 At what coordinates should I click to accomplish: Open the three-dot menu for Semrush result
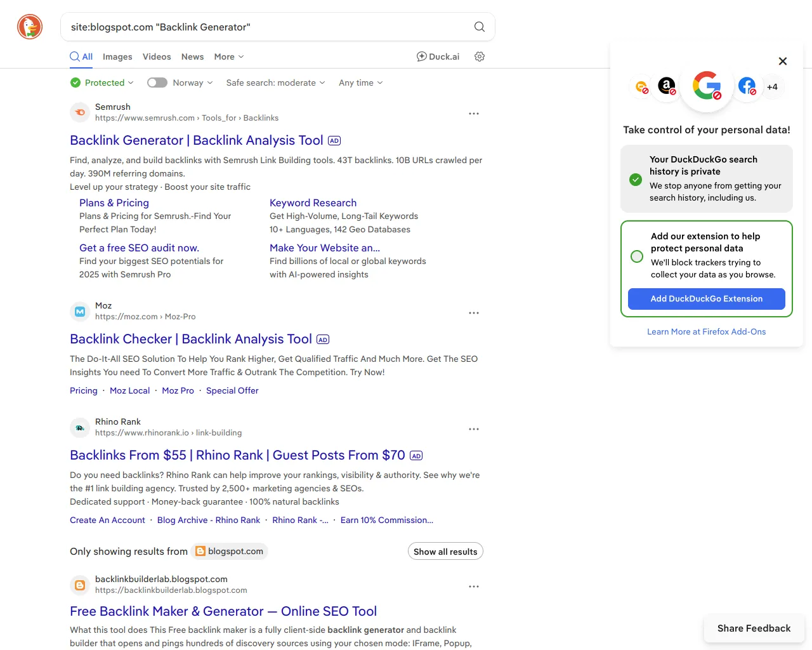click(474, 114)
